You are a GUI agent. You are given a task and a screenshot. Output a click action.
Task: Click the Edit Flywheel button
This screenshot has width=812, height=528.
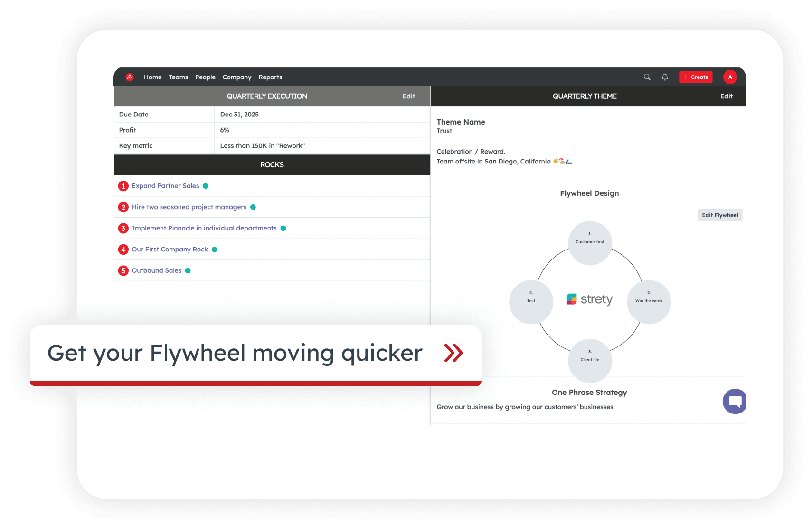720,215
